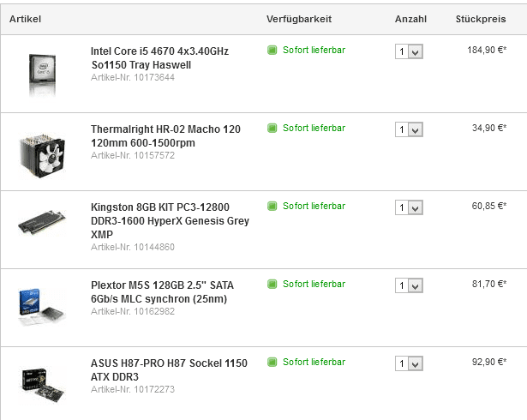Open quantity dropdown for Thermalright HR-02 Macho

(409, 130)
